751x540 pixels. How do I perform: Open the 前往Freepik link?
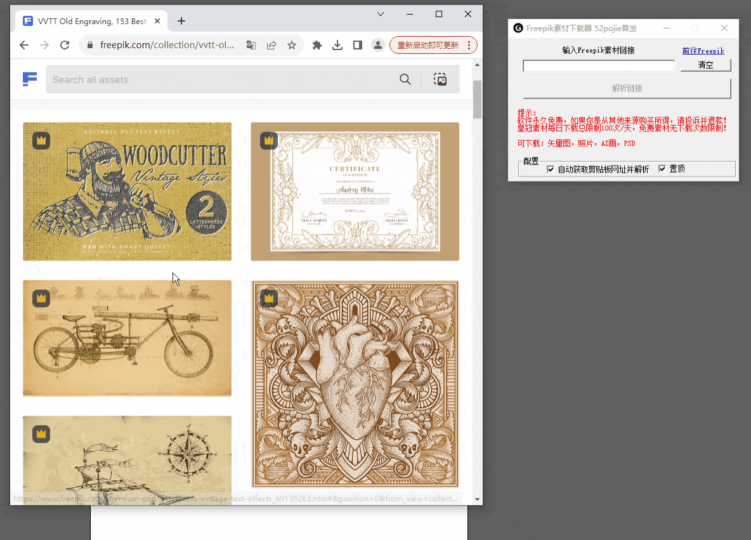click(703, 50)
